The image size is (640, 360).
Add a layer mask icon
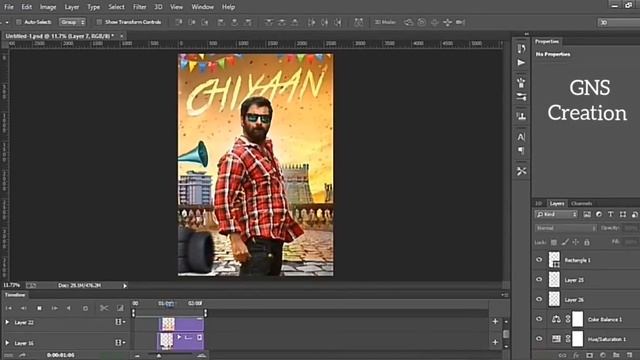point(589,356)
